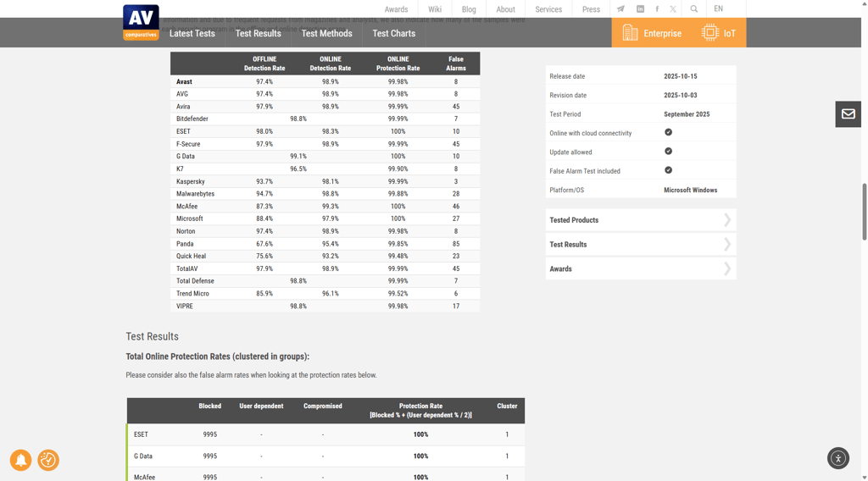
Task: Click the IoT chip icon
Action: point(709,33)
